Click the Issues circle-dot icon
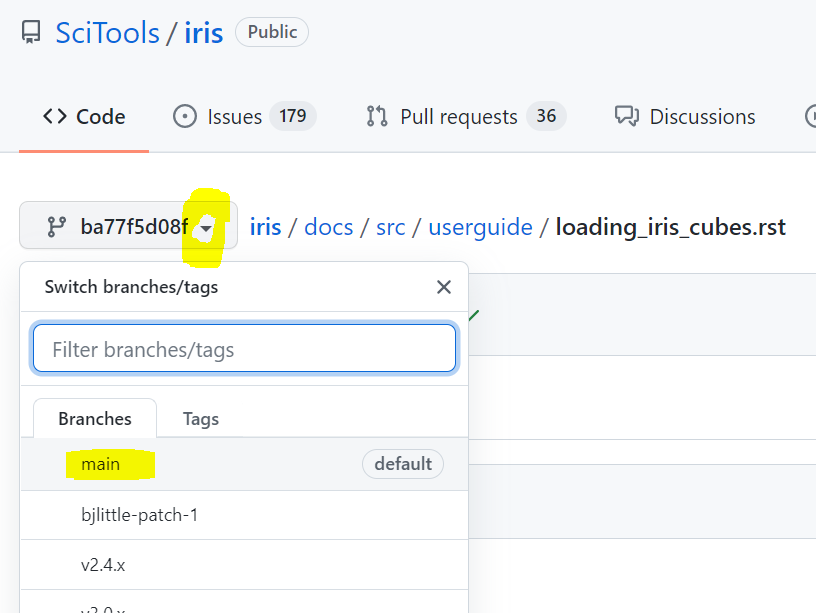816x613 pixels. coord(185,117)
